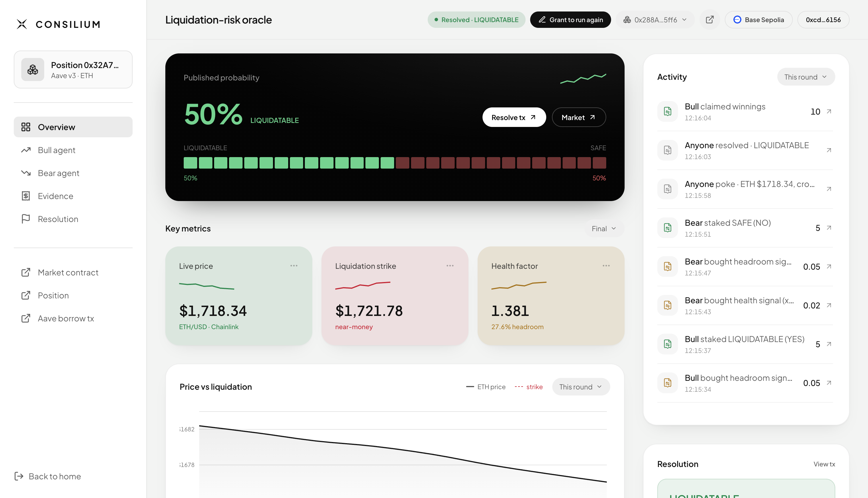Click the Liquidation strike metric card
The image size is (868, 498).
[x=395, y=296]
